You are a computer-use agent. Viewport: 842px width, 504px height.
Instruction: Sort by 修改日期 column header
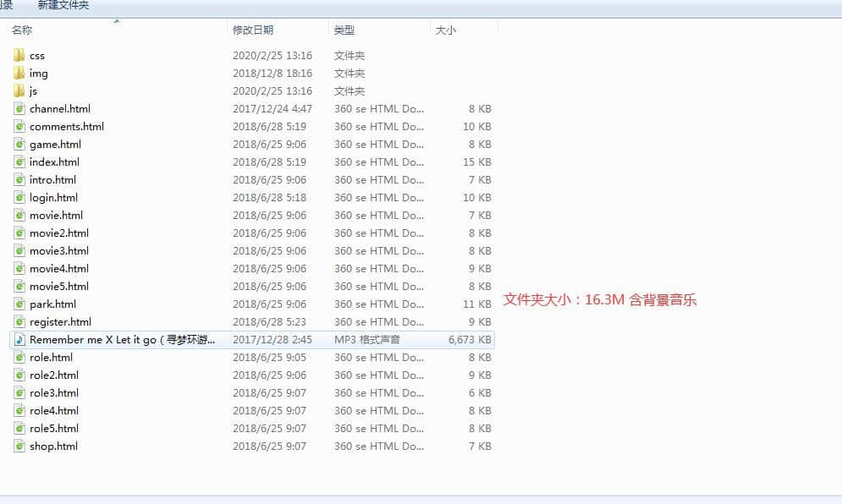click(253, 30)
